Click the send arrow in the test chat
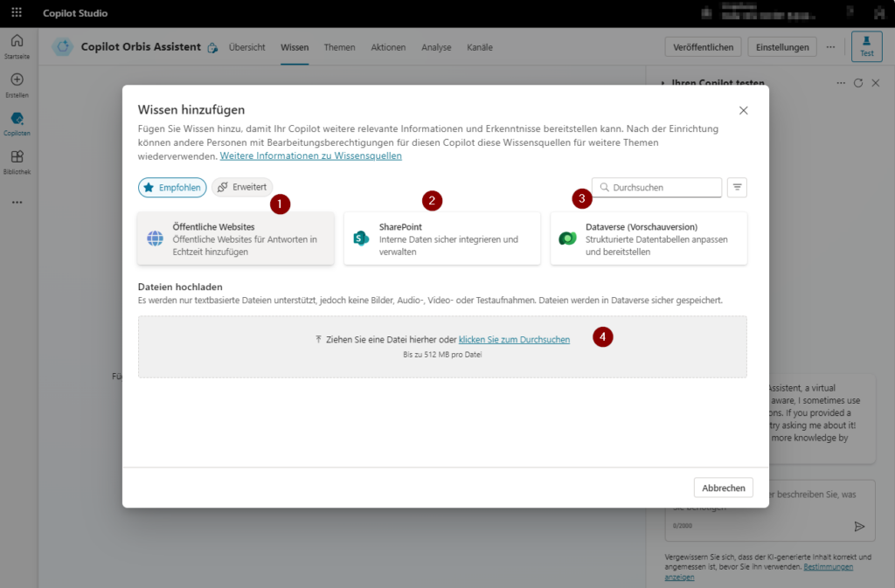Image resolution: width=895 pixels, height=588 pixels. tap(859, 526)
